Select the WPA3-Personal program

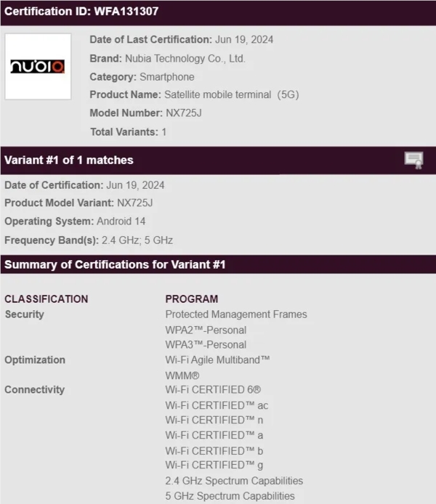[x=206, y=345]
